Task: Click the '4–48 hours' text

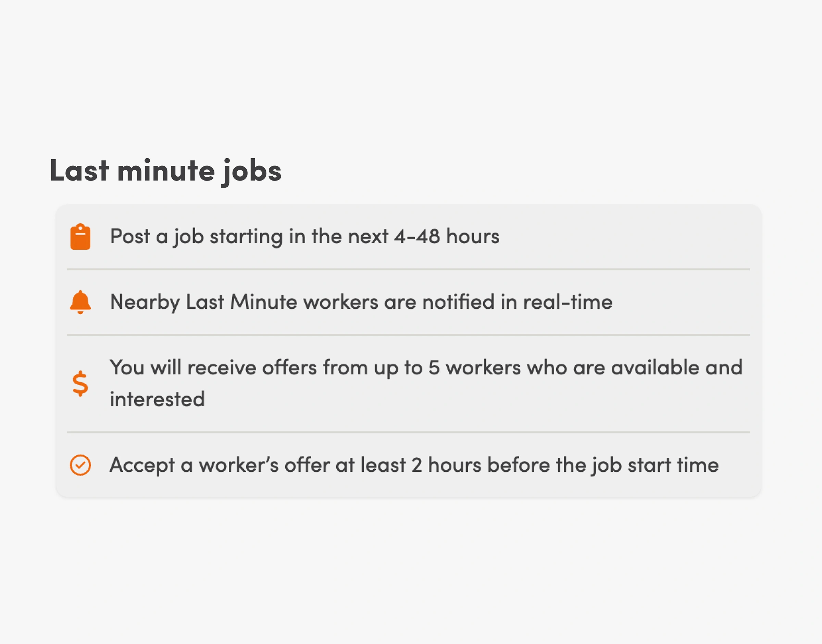Action: click(447, 237)
